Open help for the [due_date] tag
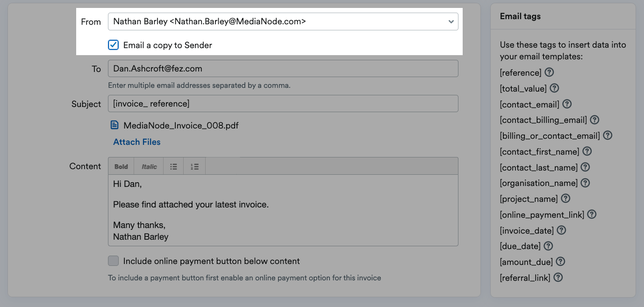Viewport: 644px width, 307px height. (x=549, y=245)
